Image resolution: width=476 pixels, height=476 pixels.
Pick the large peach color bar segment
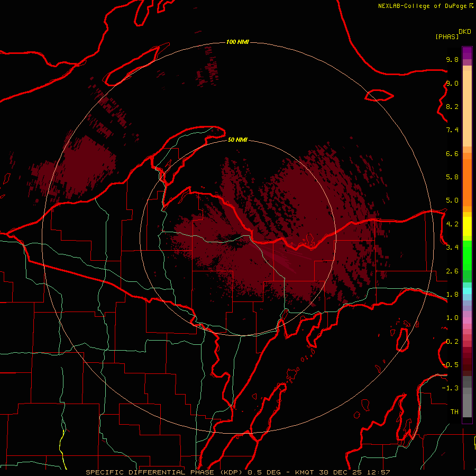(467, 108)
